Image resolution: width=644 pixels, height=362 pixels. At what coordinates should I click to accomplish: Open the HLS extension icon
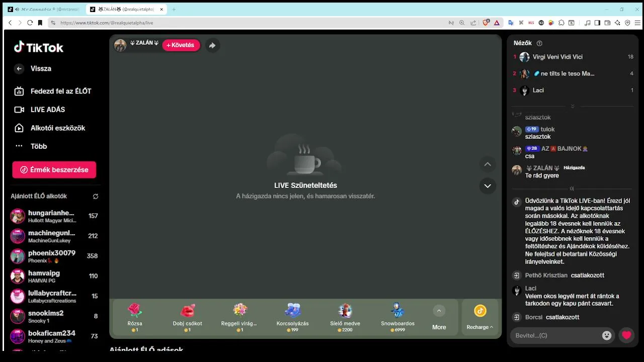[x=531, y=23]
